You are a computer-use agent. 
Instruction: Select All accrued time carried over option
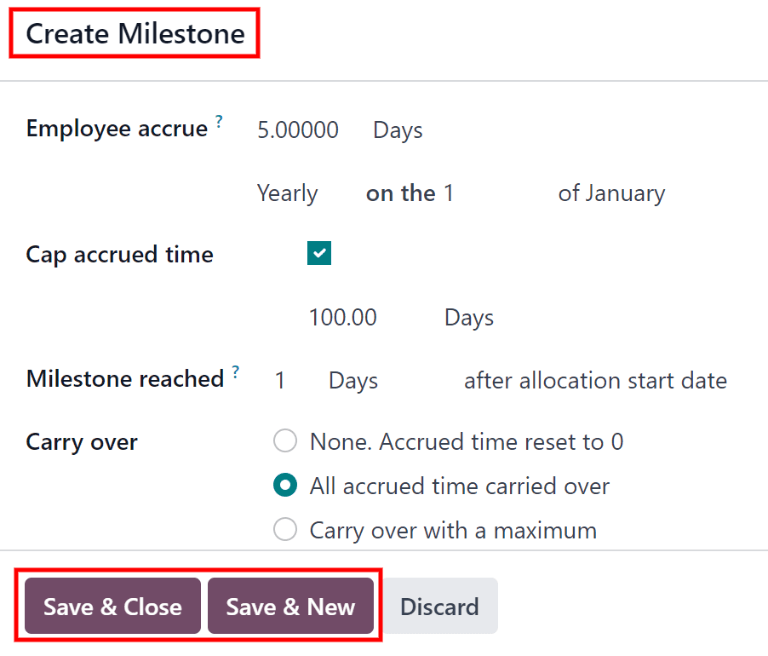285,485
